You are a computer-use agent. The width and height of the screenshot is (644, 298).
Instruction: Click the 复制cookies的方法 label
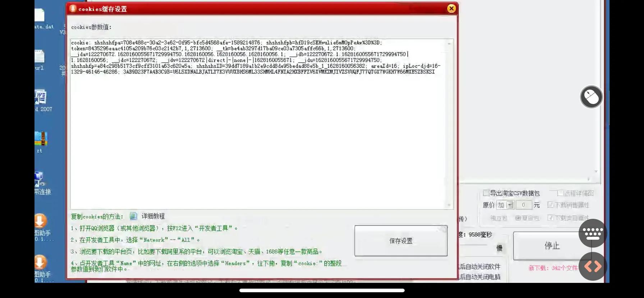(97, 216)
